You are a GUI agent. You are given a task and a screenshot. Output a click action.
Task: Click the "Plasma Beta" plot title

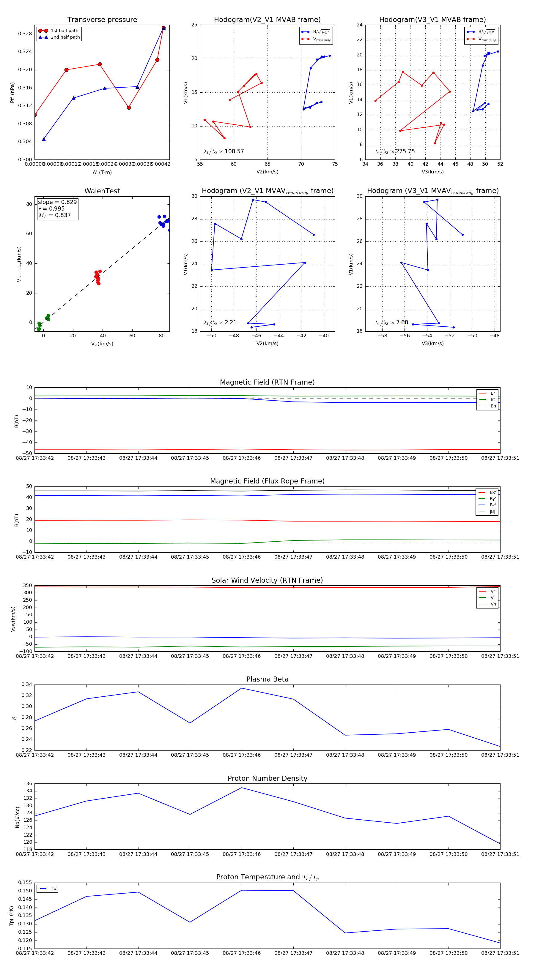pos(267,679)
